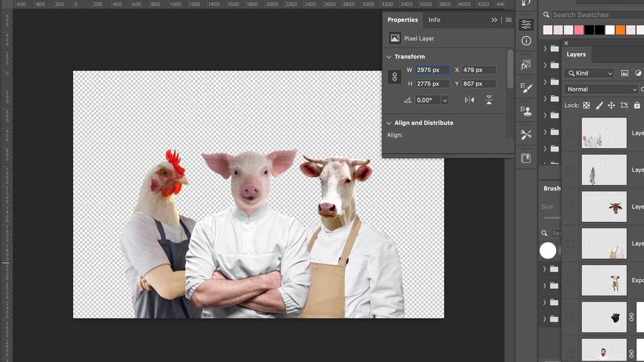Select the black cow head layer thumbnail

pos(604,317)
